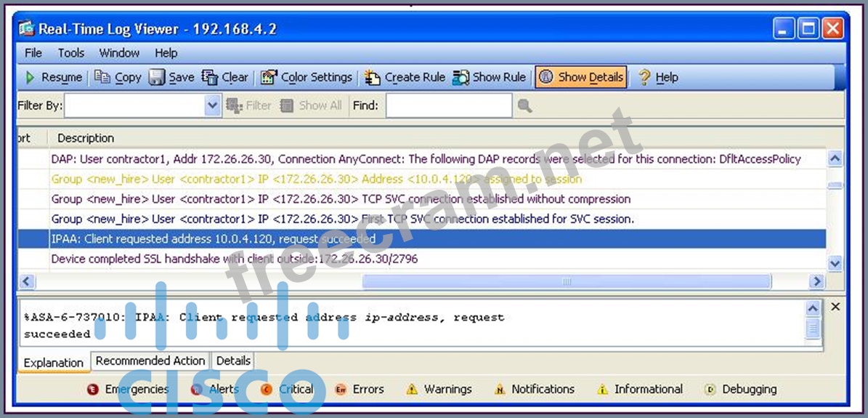Click the Resume play icon
The height and width of the screenshot is (418, 868).
[31, 77]
